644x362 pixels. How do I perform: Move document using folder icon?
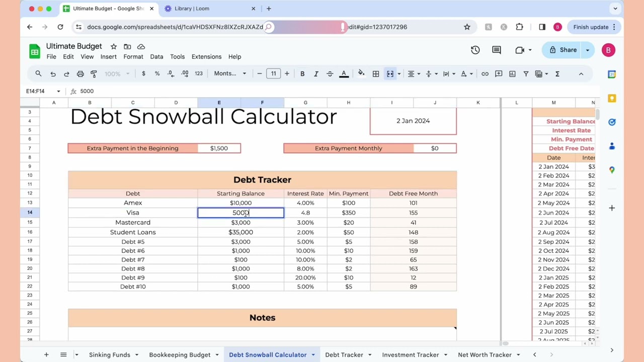click(127, 46)
